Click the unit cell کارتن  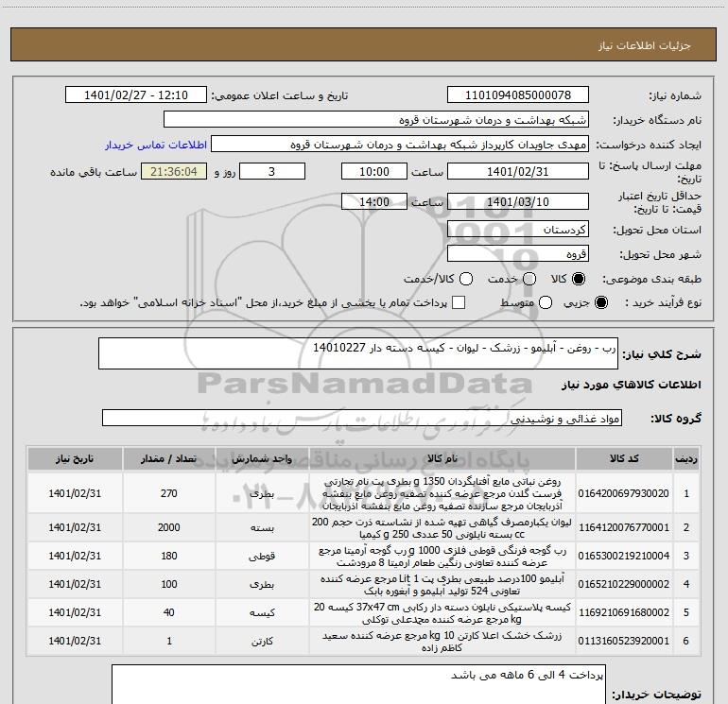pyautogui.click(x=262, y=641)
